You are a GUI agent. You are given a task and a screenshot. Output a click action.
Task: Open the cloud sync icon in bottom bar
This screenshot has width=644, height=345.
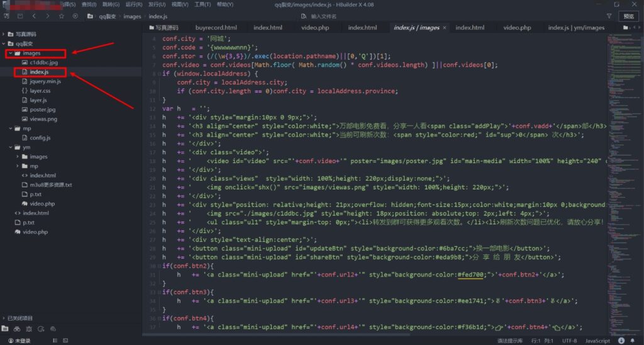pyautogui.click(x=53, y=329)
